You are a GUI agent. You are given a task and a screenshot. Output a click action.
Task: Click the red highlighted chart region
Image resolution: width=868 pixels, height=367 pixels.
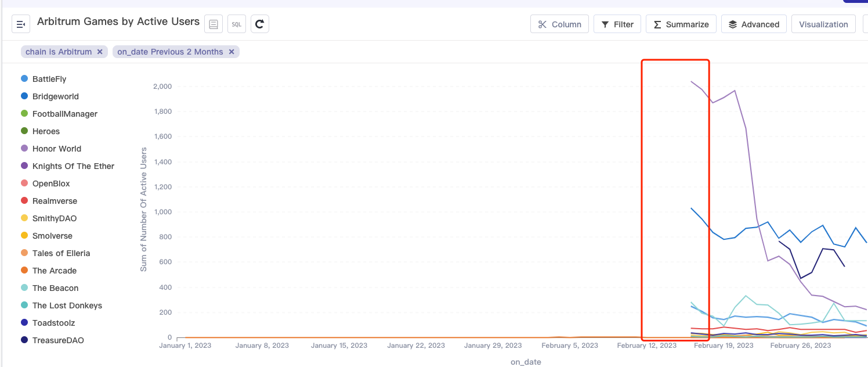coord(675,199)
